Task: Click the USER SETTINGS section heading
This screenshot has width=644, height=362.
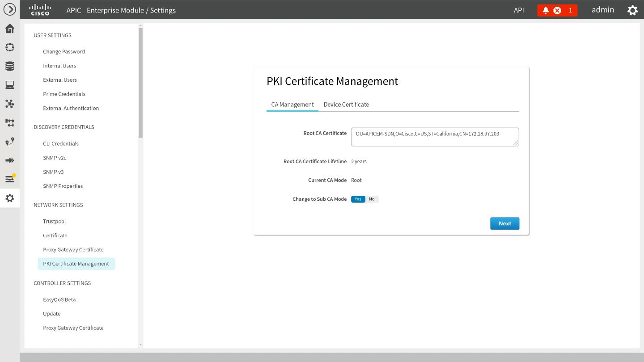Action: click(x=52, y=35)
